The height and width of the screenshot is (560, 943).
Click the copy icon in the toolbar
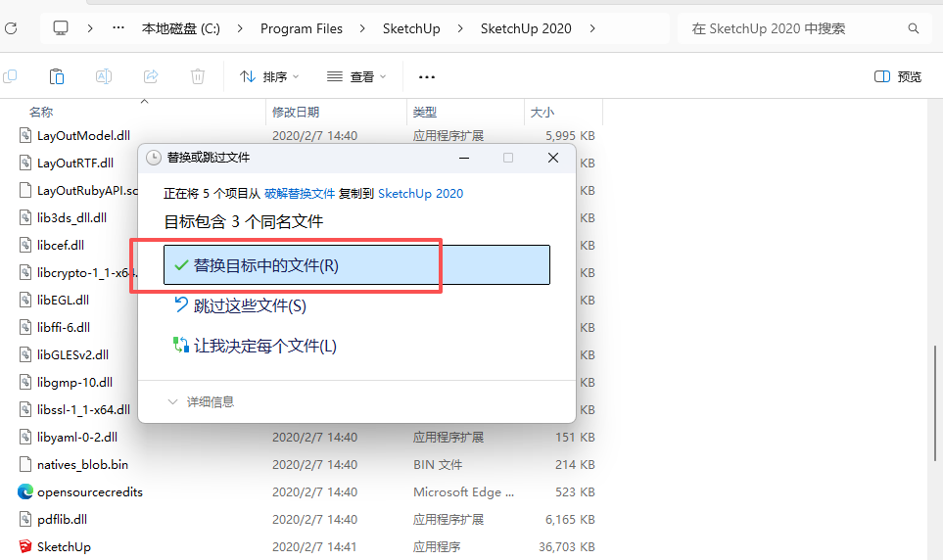point(10,76)
